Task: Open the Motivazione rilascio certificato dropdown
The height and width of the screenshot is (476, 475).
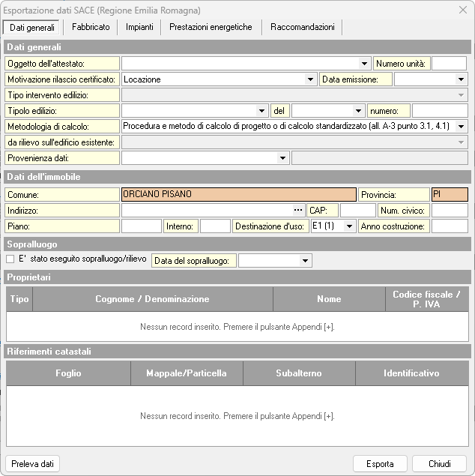Action: pos(311,79)
